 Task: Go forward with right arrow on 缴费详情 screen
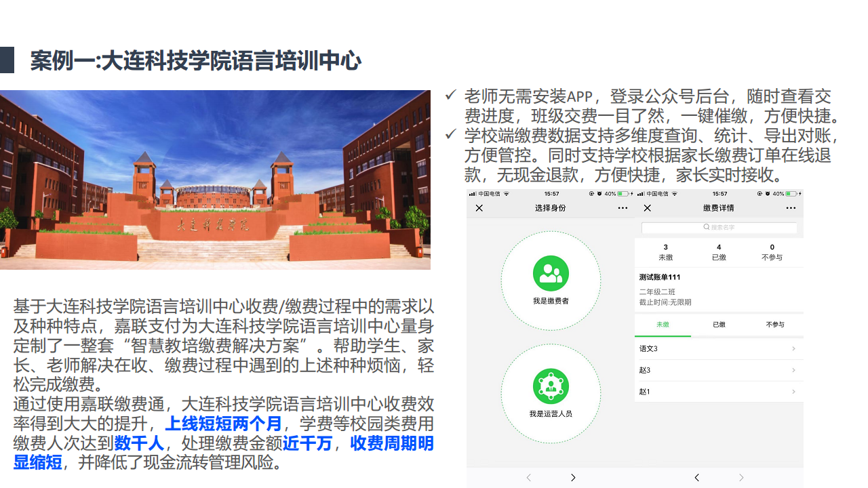[741, 478]
